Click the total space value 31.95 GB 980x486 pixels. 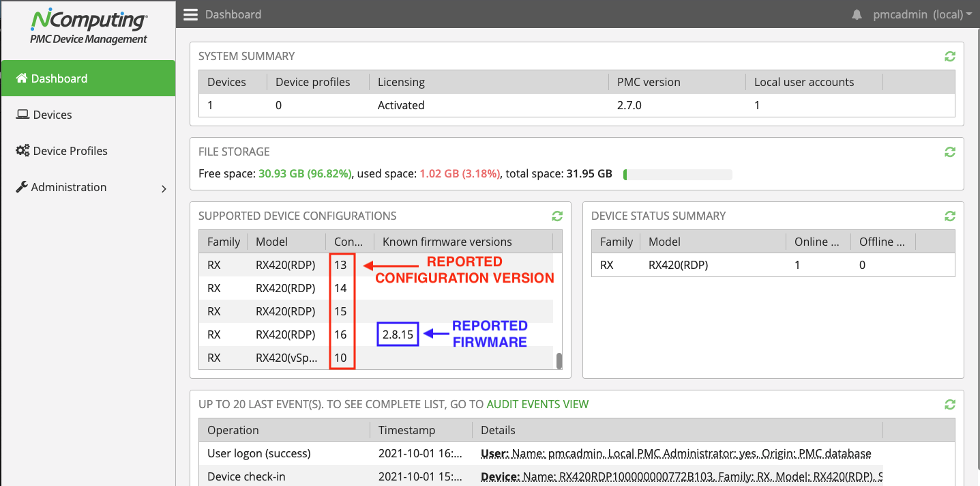tap(589, 174)
